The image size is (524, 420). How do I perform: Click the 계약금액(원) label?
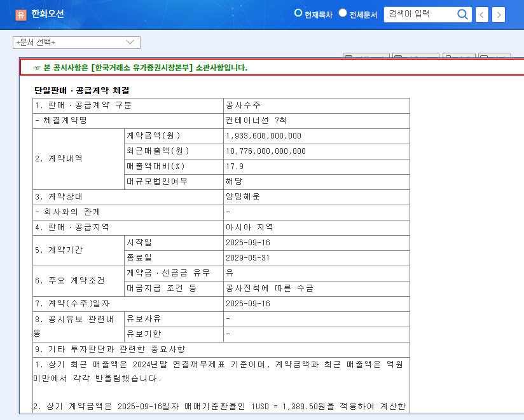(x=153, y=136)
